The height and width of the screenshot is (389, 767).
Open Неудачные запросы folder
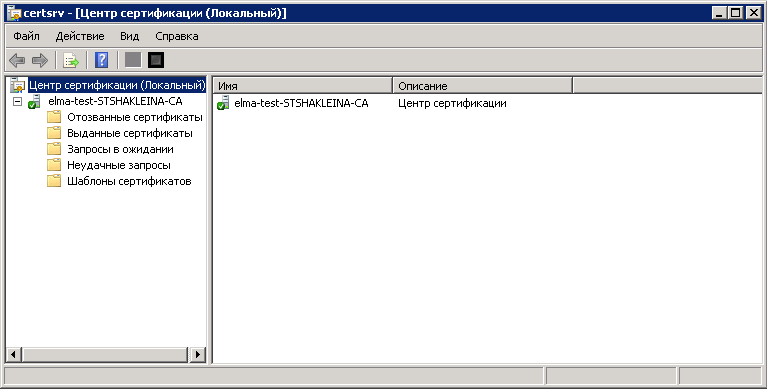(119, 165)
